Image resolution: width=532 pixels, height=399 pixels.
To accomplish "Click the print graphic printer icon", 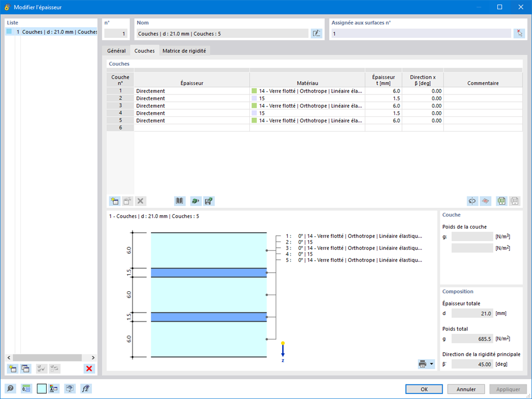I will point(423,364).
